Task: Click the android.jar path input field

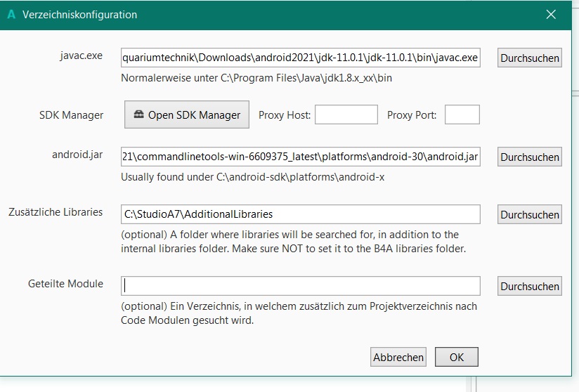Action: point(300,157)
